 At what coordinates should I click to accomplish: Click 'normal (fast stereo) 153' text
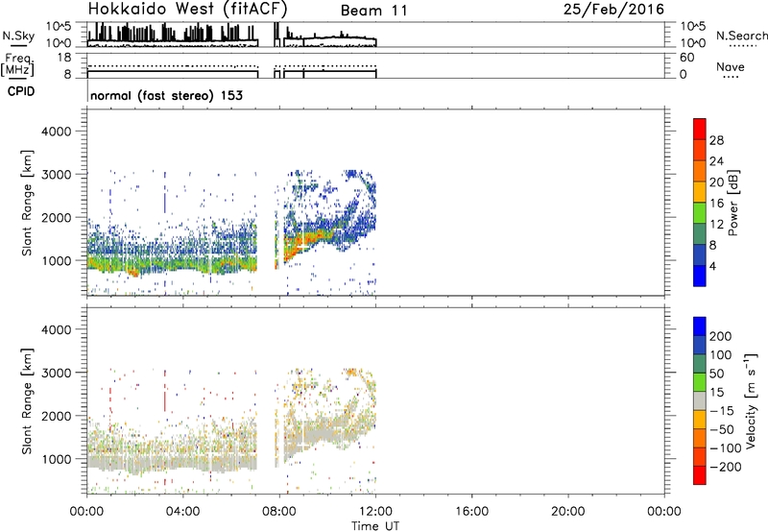(x=166, y=95)
